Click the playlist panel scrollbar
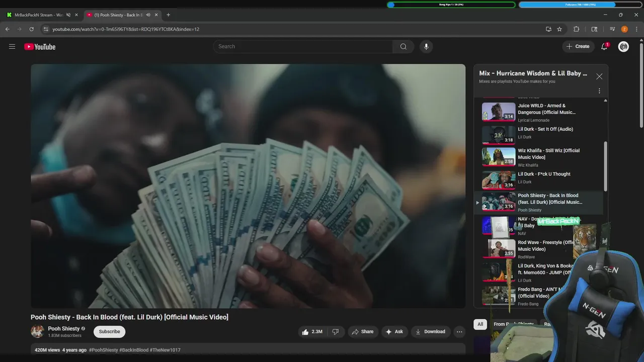This screenshot has height=362, width=644. pos(605,166)
